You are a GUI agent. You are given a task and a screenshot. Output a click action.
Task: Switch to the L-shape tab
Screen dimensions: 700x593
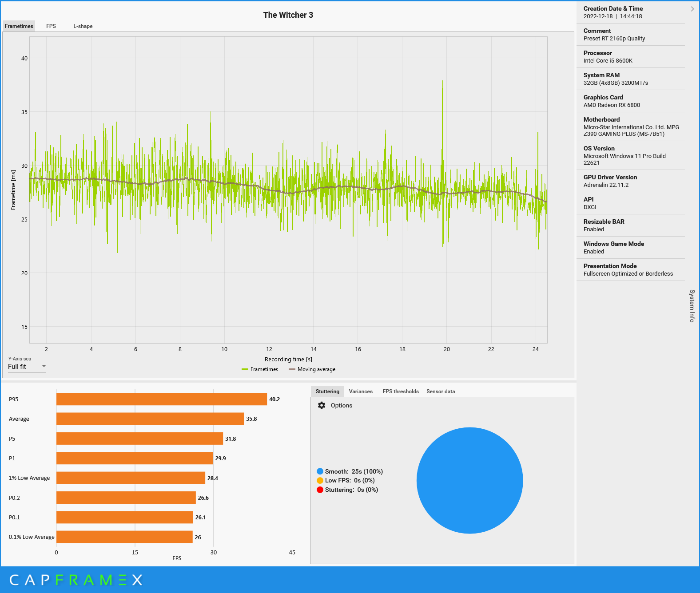[x=83, y=26]
